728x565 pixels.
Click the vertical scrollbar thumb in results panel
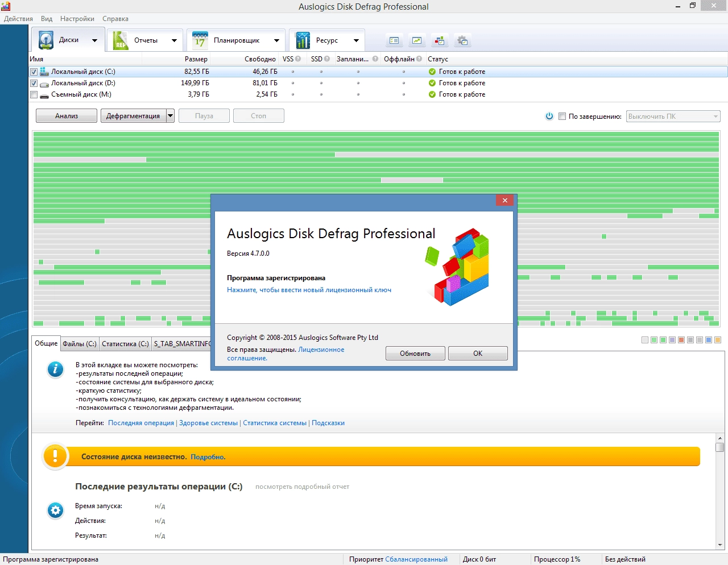point(720,447)
